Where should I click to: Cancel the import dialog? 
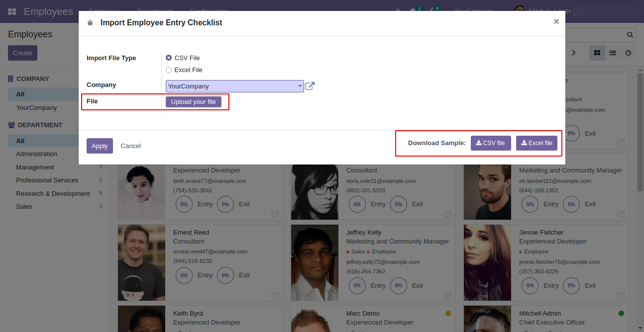click(x=130, y=146)
